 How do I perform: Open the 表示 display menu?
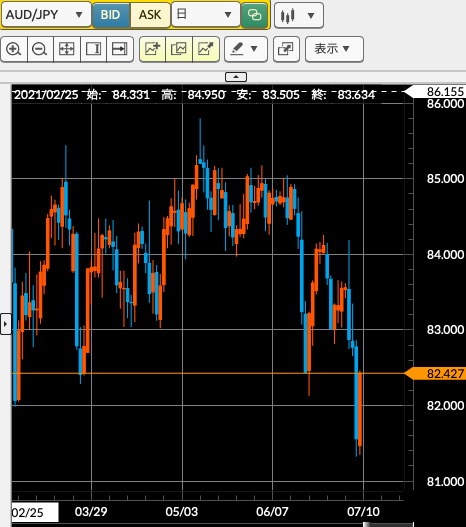coord(334,49)
